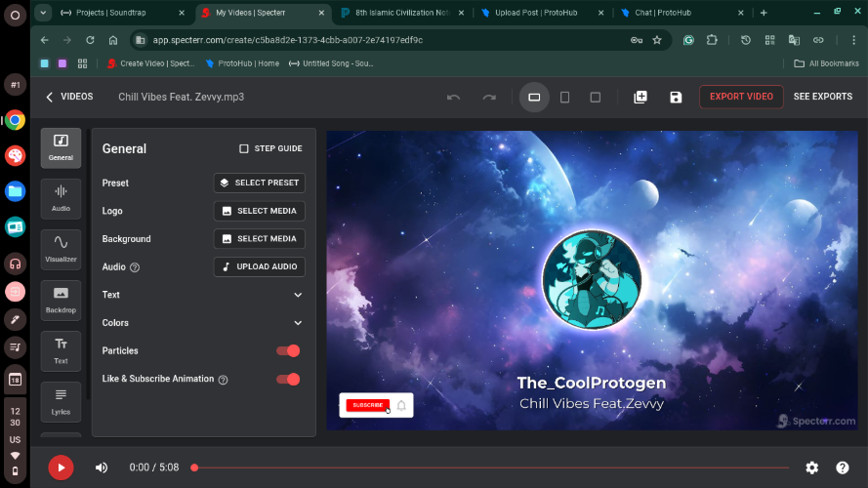Mute the audio volume

102,468
